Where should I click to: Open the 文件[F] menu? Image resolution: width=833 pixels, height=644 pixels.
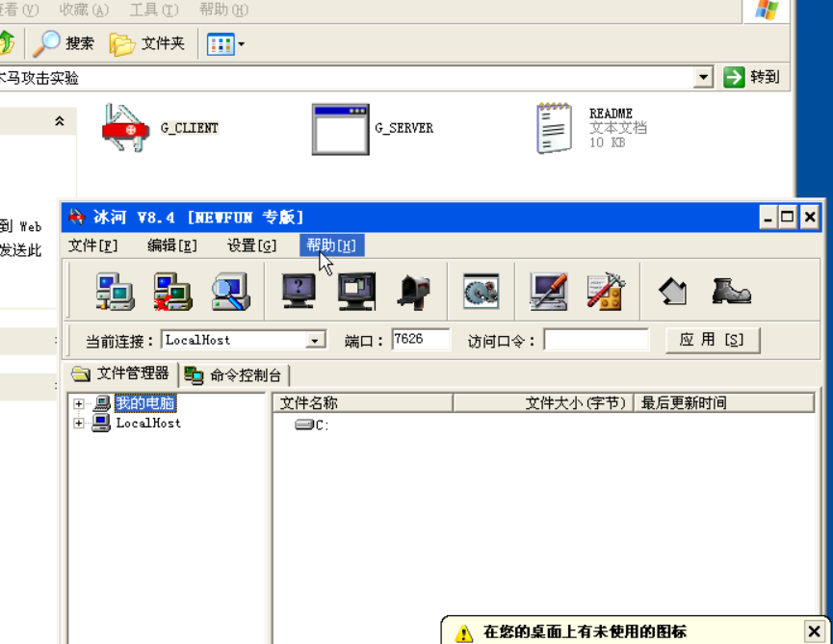93,245
